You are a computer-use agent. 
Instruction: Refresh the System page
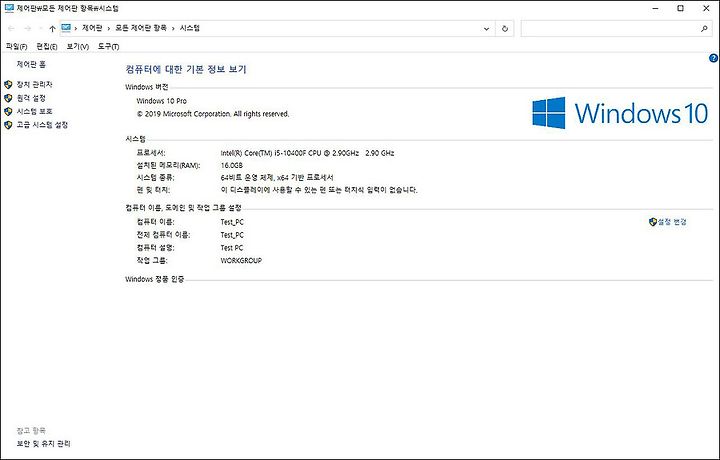click(505, 28)
